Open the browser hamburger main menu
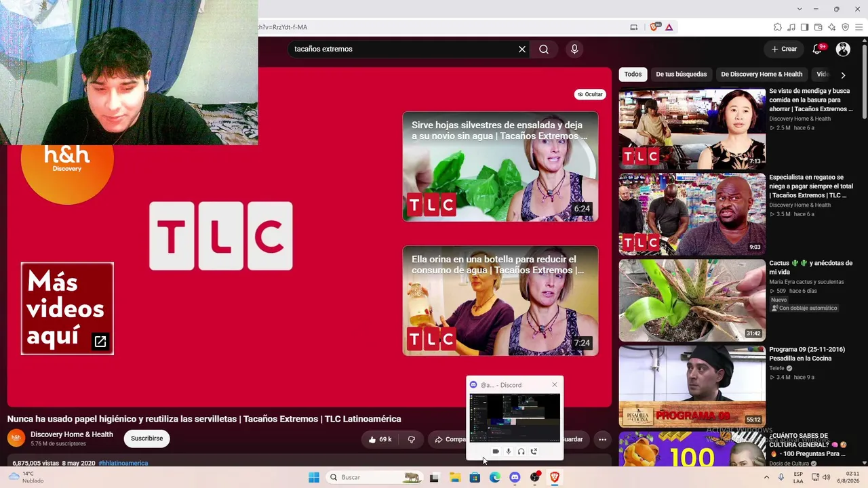This screenshot has height=488, width=868. click(x=859, y=27)
